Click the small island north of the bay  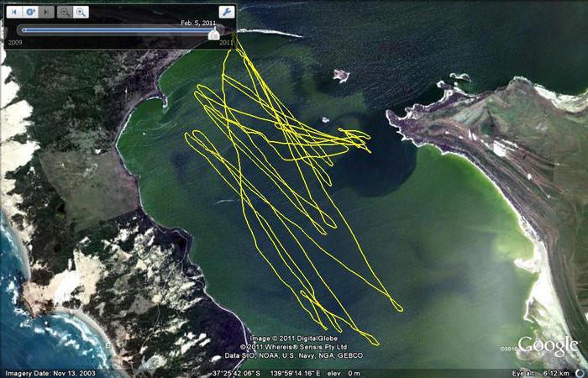click(x=340, y=76)
